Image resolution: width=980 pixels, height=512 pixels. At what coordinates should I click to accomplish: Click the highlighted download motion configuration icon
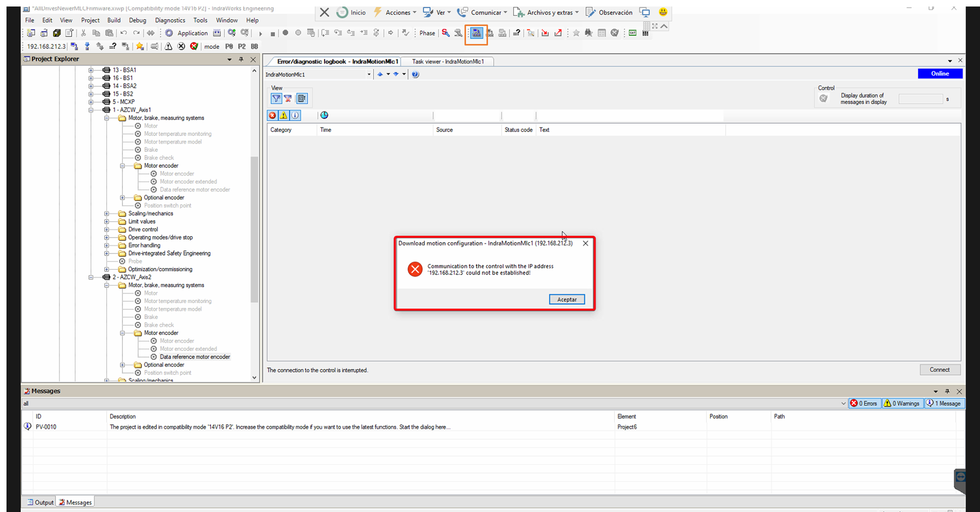[x=476, y=33]
